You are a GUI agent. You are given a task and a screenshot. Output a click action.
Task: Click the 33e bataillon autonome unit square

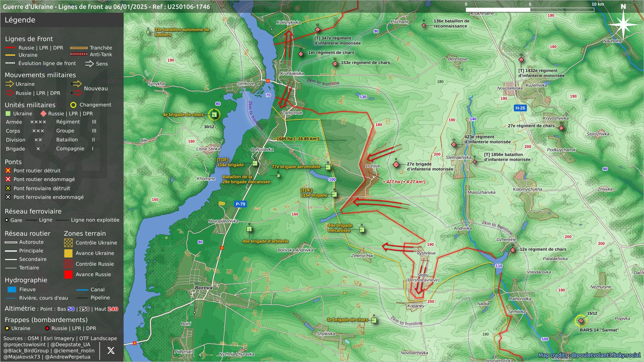[148, 32]
